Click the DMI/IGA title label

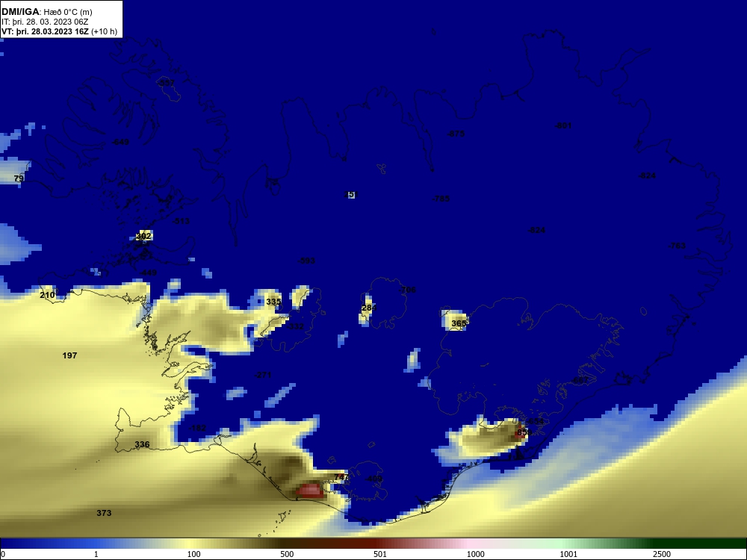pos(20,11)
